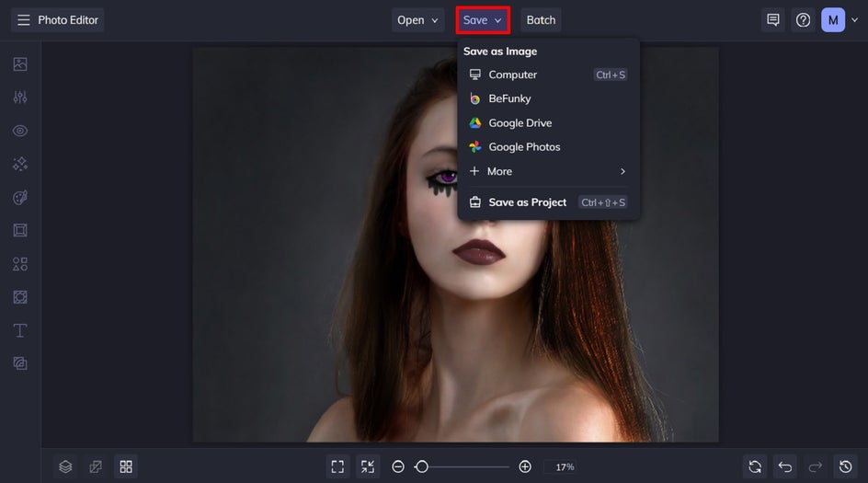The width and height of the screenshot is (868, 483).
Task: Zoom in with the plus icon
Action: coord(525,467)
